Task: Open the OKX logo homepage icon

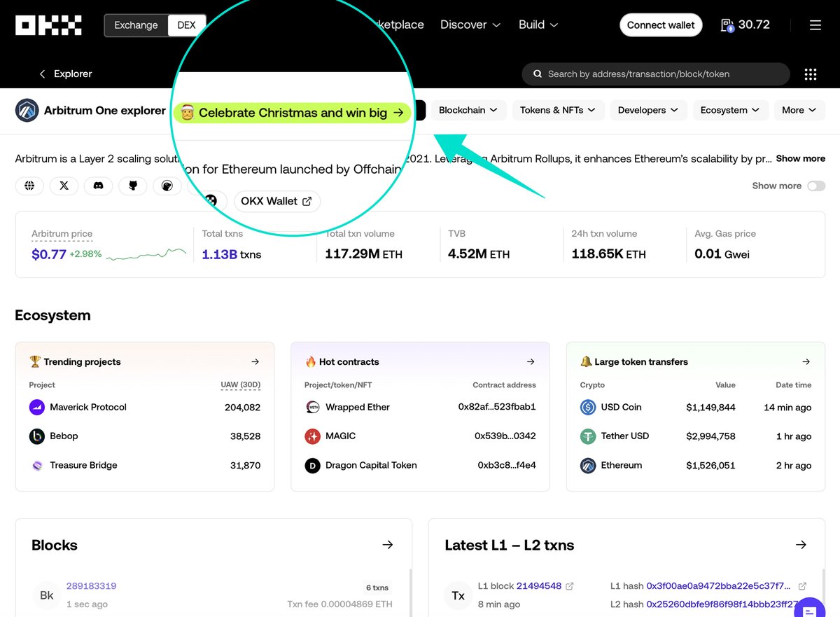Action: [x=48, y=25]
